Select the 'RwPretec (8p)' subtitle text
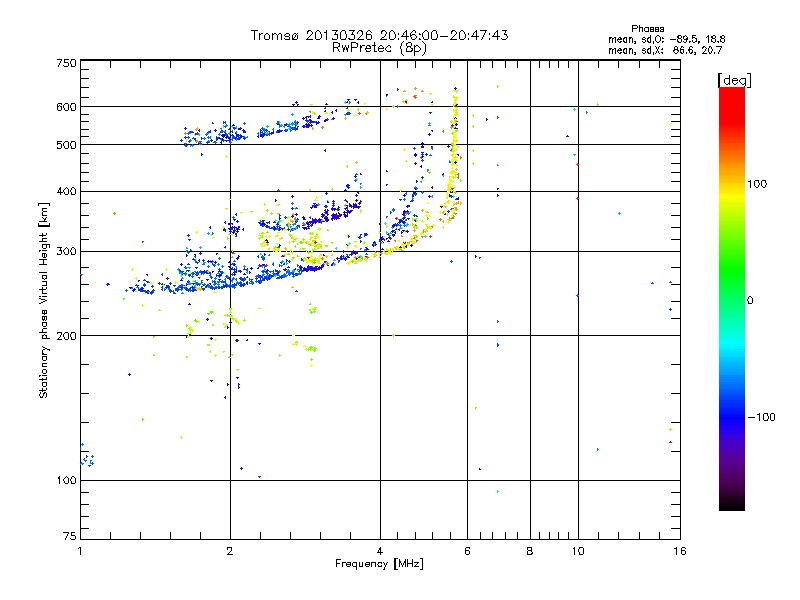 (x=379, y=48)
